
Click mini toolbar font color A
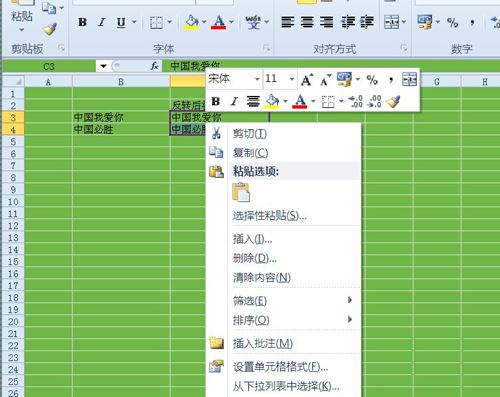coord(299,101)
